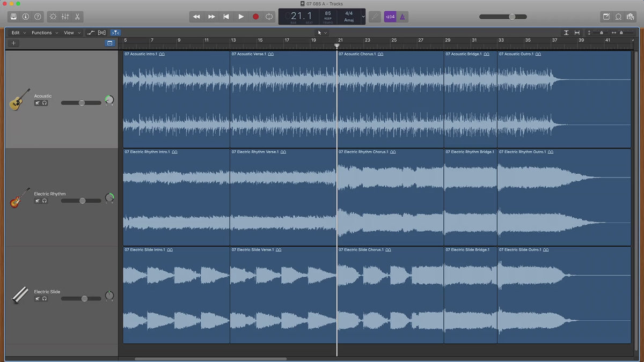The width and height of the screenshot is (644, 362).
Task: Solo the Electric Rhythm track
Action: point(45,201)
